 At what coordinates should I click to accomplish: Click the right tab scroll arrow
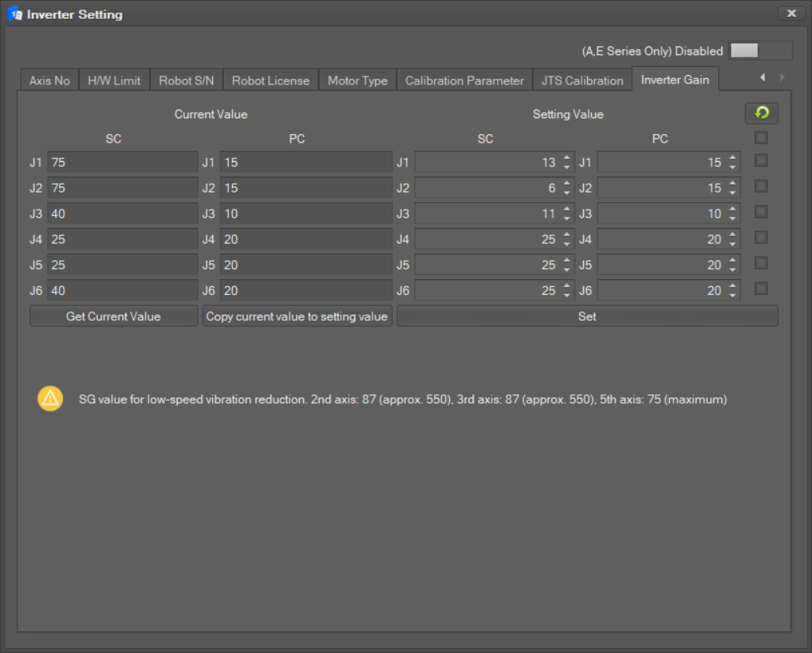point(782,77)
